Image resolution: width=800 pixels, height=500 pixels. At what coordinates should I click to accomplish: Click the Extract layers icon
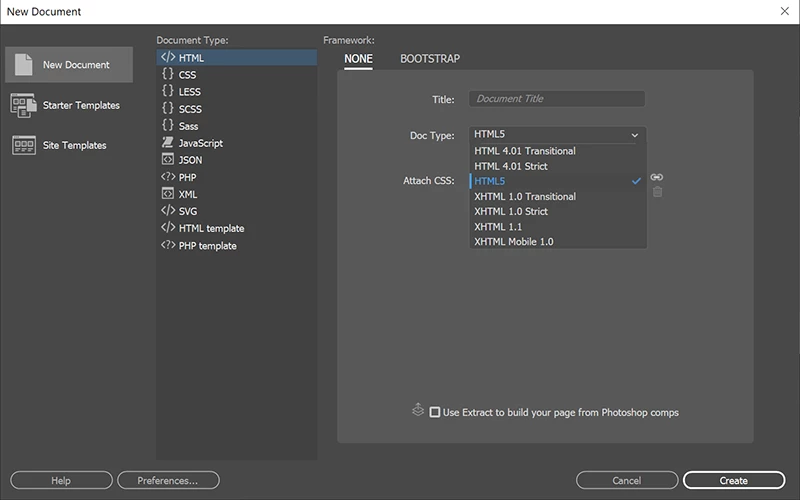click(x=418, y=410)
